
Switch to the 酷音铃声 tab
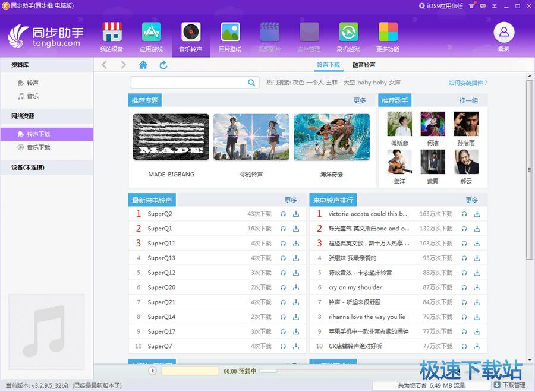click(364, 65)
